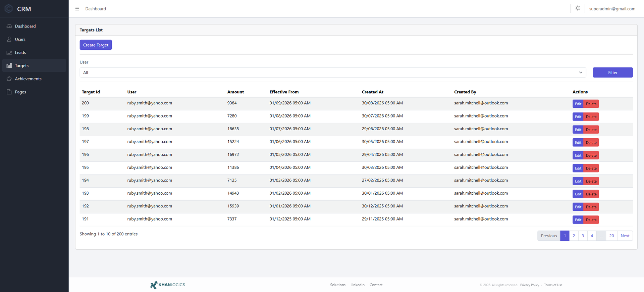The image size is (644, 292).
Task: Toggle the sidebar hamburger menu
Action: [77, 9]
